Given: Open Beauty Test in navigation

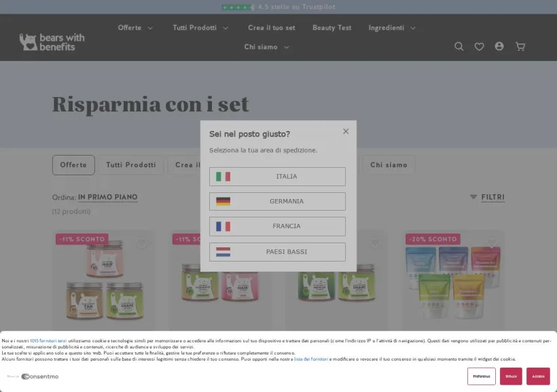Looking at the screenshot, I should (x=331, y=28).
